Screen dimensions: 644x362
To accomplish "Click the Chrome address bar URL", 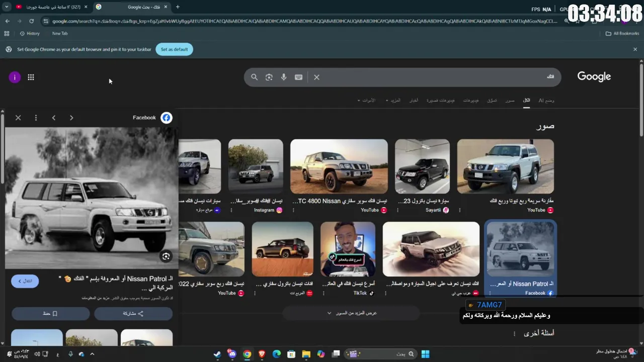I will point(304,21).
